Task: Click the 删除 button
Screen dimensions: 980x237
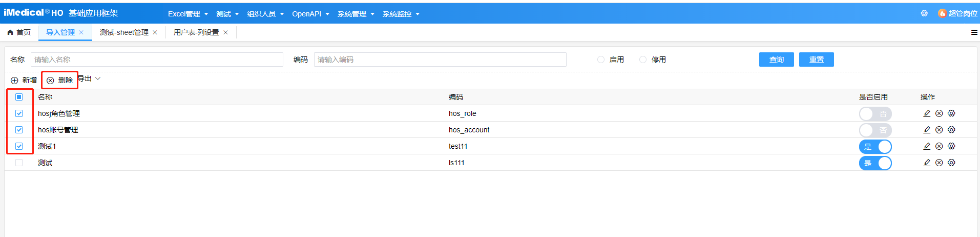Action: coord(60,80)
